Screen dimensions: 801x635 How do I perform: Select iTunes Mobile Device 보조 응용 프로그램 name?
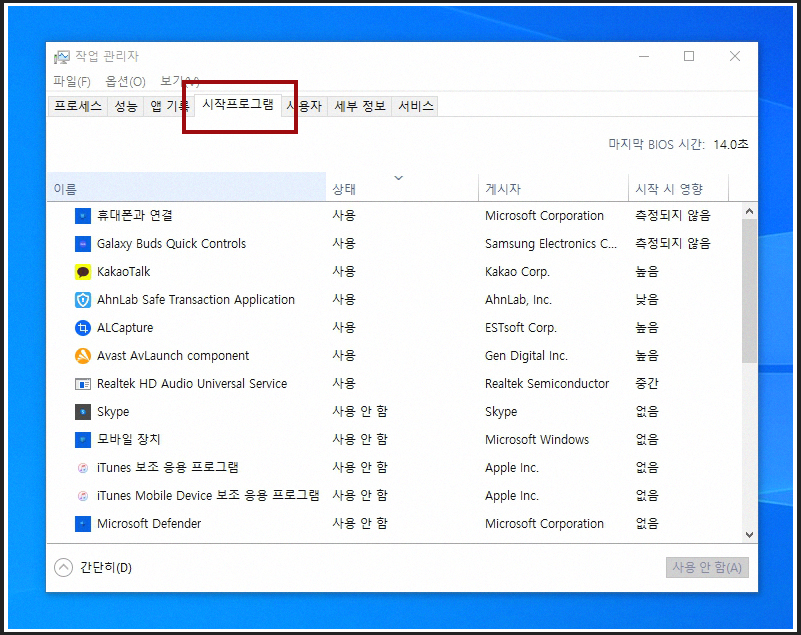(208, 496)
